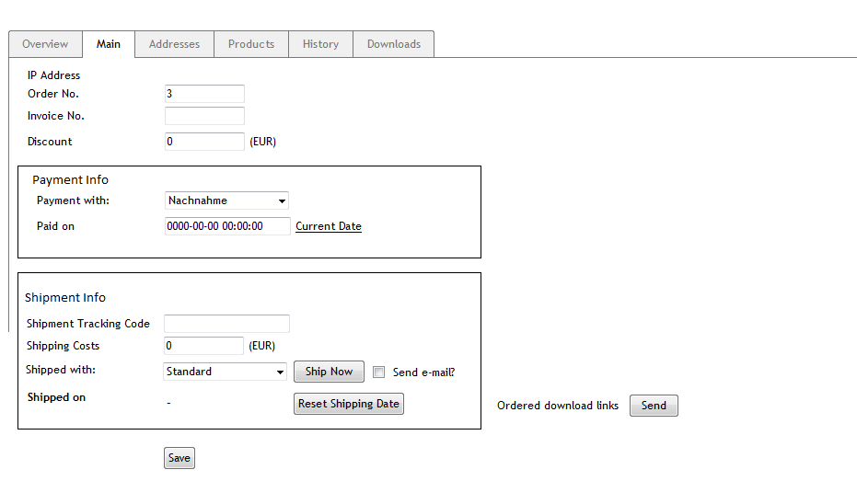Switch to the Overview tab
This screenshot has width=857, height=504.
pos(45,44)
